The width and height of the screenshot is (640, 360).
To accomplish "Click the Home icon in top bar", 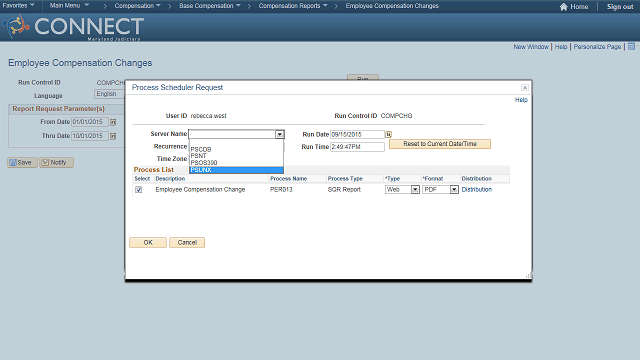I will tap(564, 7).
